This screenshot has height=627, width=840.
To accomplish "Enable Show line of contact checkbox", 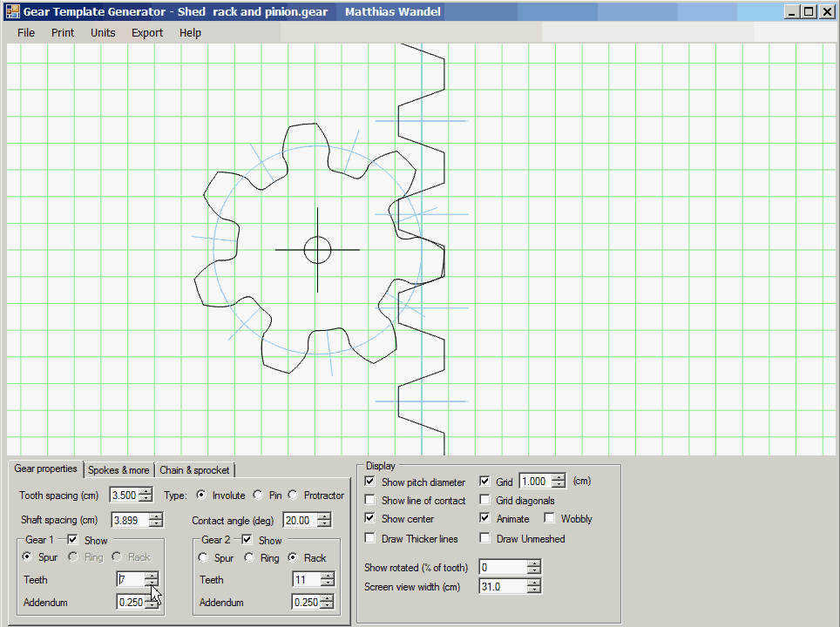I will tap(370, 501).
